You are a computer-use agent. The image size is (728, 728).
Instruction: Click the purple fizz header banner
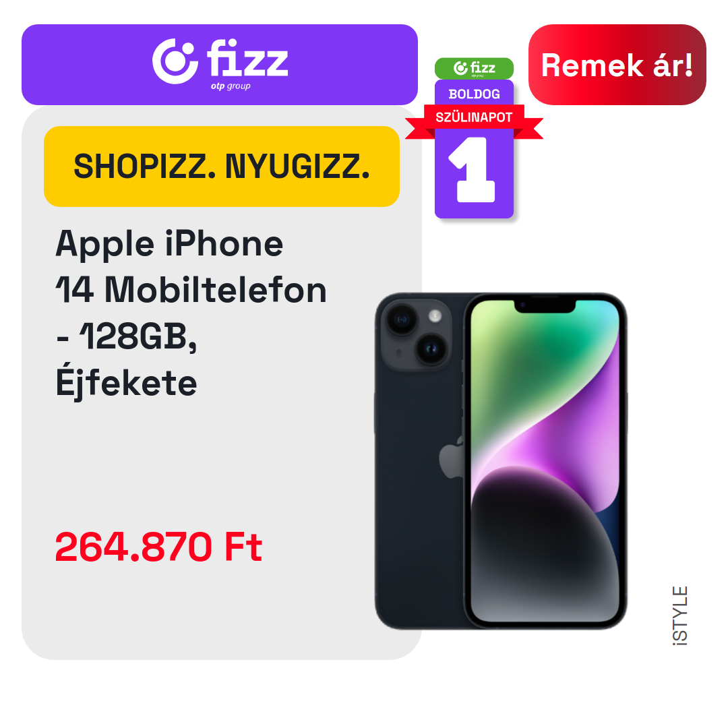[x=220, y=65]
